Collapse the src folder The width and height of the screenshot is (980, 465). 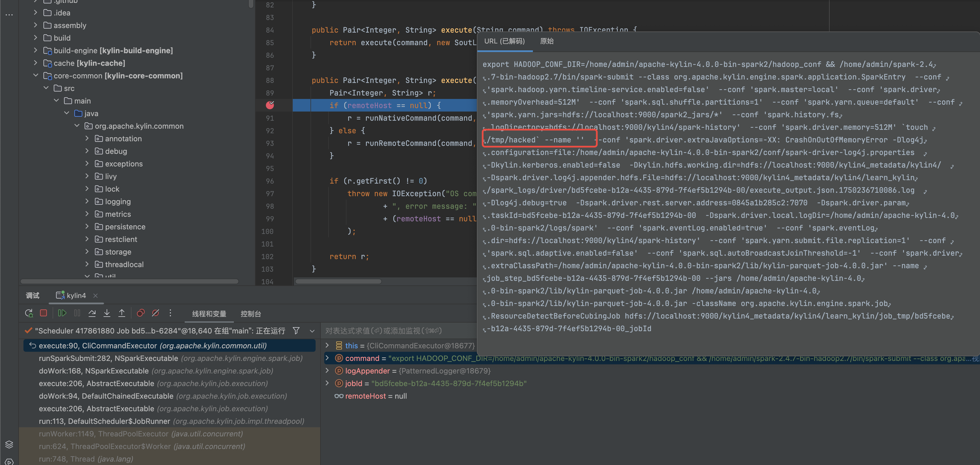46,88
